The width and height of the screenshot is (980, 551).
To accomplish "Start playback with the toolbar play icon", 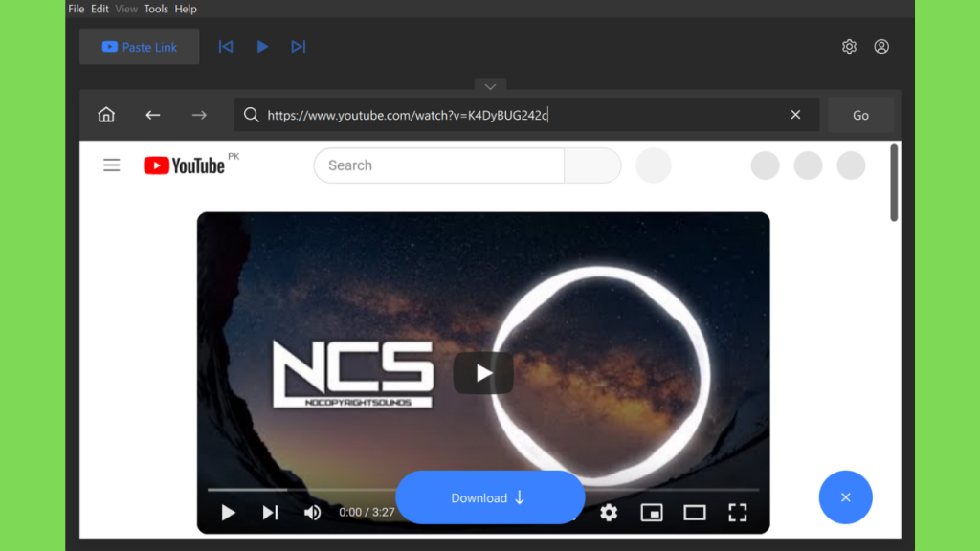I will (x=262, y=47).
